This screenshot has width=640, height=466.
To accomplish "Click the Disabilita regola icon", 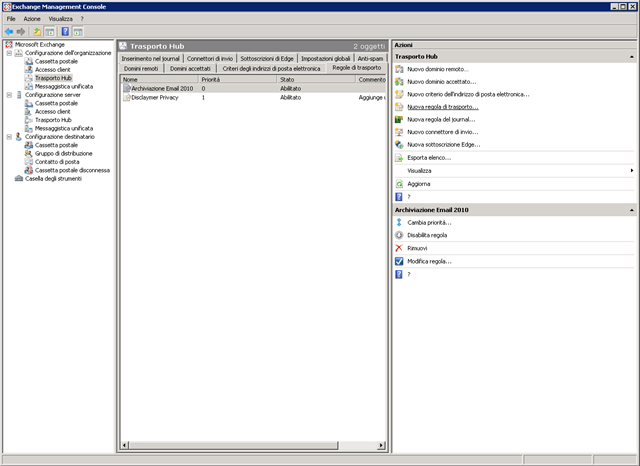I will [399, 235].
